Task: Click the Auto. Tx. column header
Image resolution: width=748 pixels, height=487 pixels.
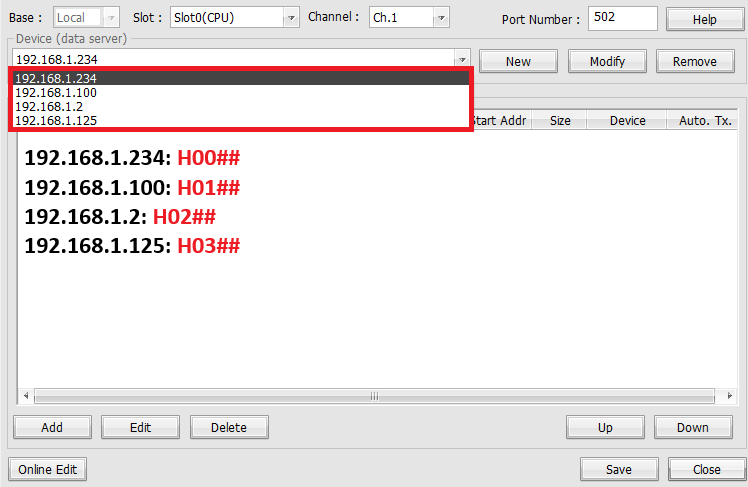Action: (704, 120)
